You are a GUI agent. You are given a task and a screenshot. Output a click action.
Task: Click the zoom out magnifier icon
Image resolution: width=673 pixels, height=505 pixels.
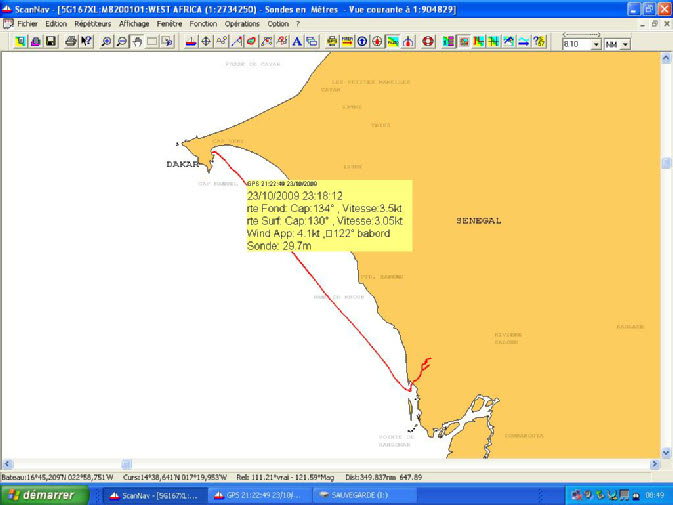click(x=122, y=42)
